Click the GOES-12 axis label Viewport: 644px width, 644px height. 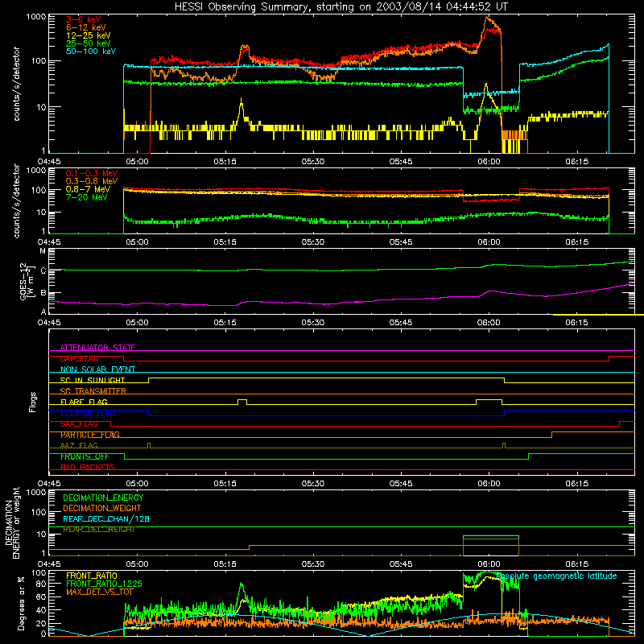pos(26,282)
